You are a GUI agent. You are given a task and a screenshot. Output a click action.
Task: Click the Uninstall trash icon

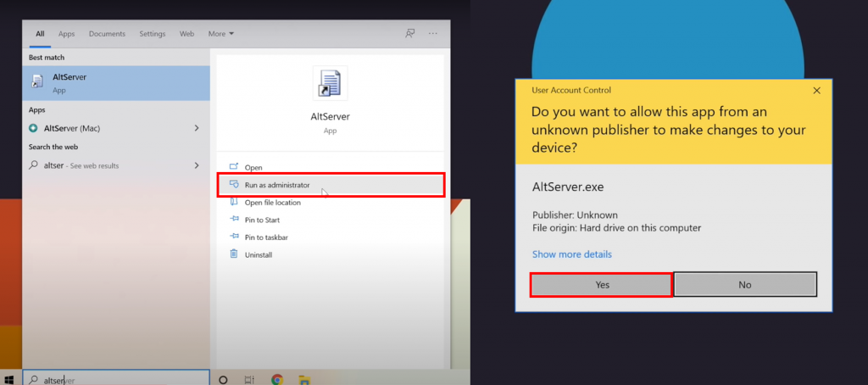pyautogui.click(x=234, y=254)
